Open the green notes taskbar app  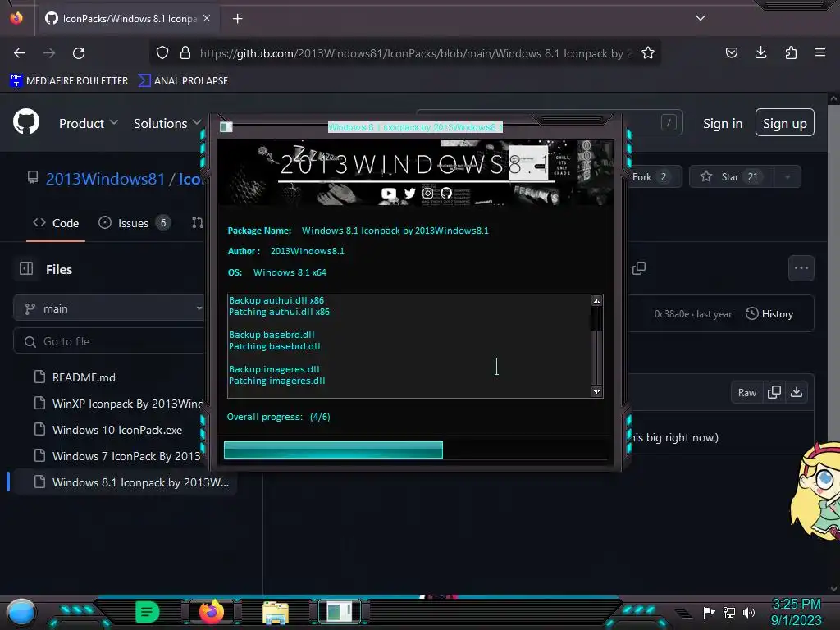click(x=148, y=612)
